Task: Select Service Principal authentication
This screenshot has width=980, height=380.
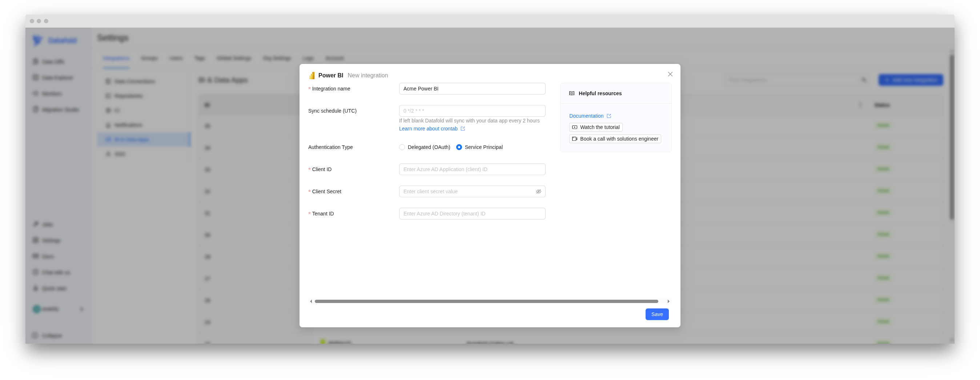Action: (459, 147)
